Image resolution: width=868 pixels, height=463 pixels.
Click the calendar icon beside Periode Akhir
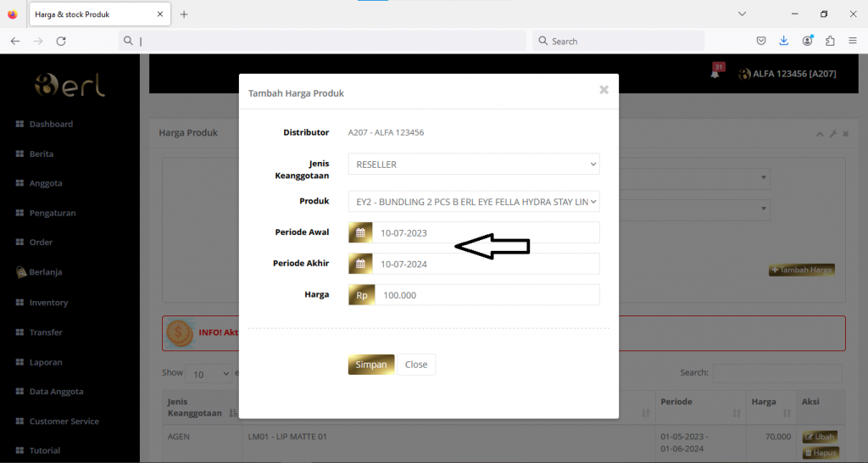(360, 264)
